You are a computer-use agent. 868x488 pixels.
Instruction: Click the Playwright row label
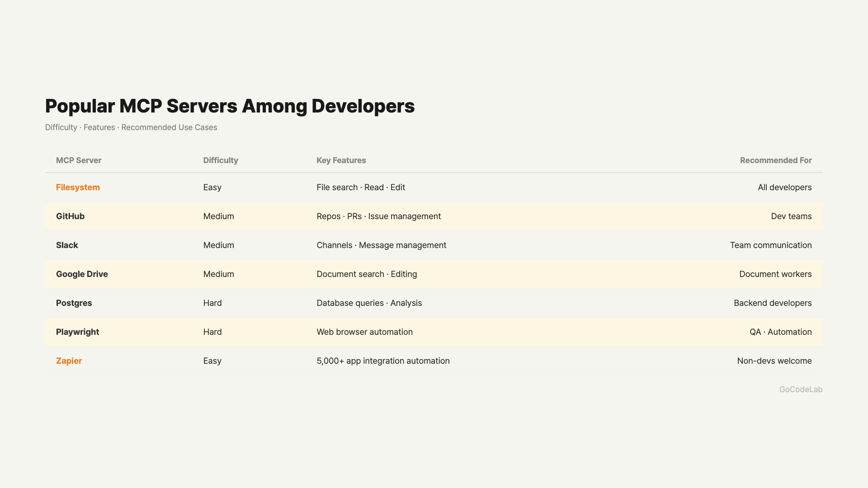77,332
